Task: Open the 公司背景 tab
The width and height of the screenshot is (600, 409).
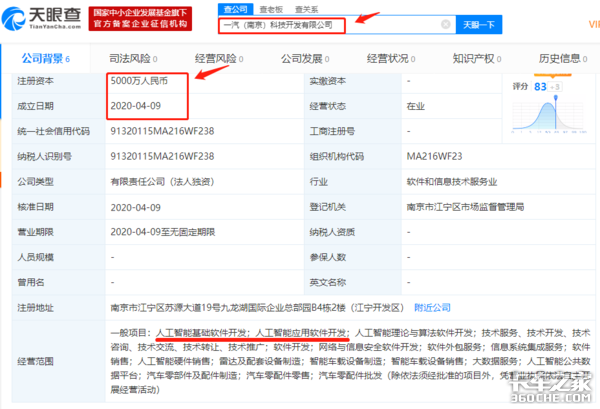Action: click(x=46, y=59)
